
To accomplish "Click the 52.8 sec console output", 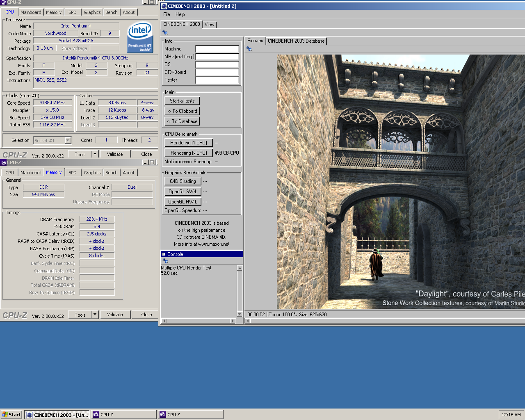I will 169,273.
